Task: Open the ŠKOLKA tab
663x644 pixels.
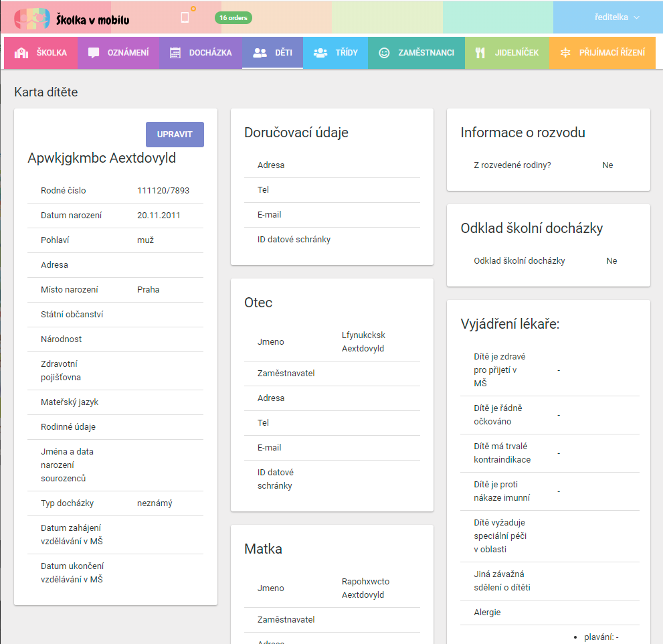Action: (x=41, y=53)
